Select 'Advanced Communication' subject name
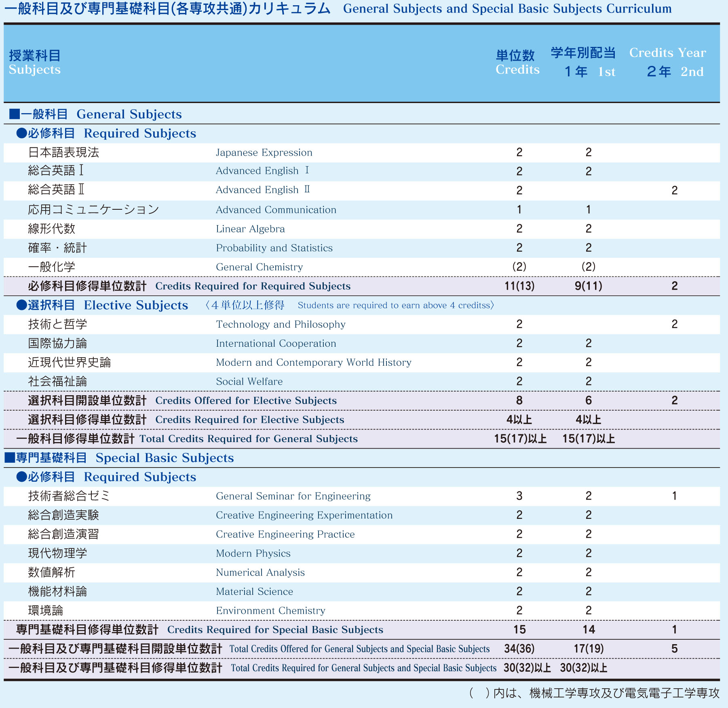This screenshot has height=708, width=728. coord(276,210)
